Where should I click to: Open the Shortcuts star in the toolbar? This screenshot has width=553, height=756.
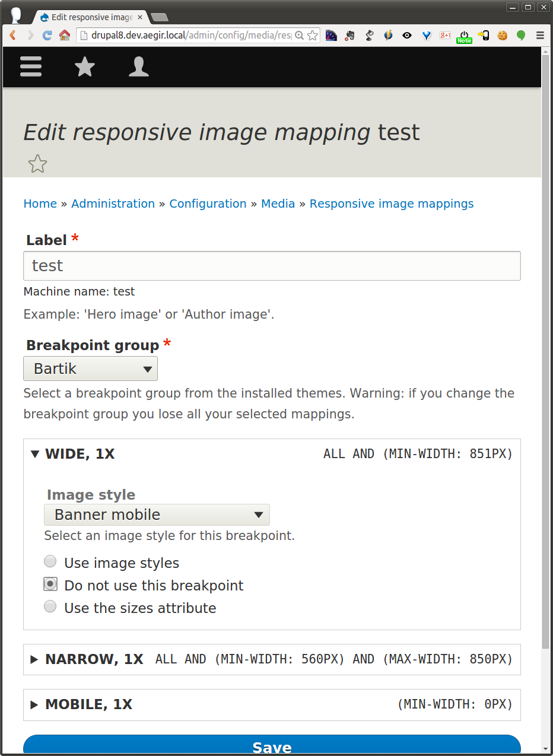coord(85,66)
